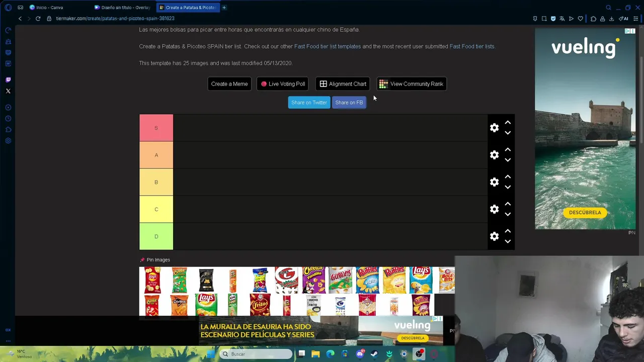Select the Fritos bag image
Screen dimensions: 644x362
click(260, 305)
